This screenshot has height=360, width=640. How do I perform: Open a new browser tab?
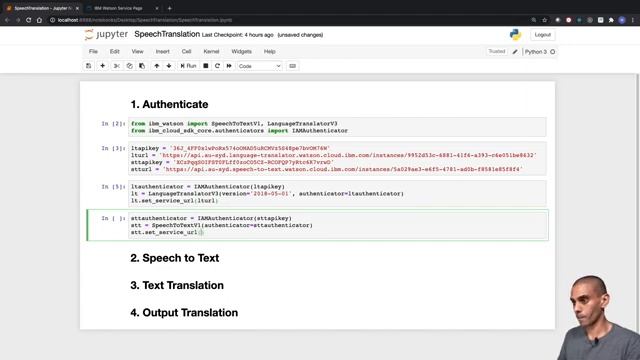pyautogui.click(x=169, y=8)
